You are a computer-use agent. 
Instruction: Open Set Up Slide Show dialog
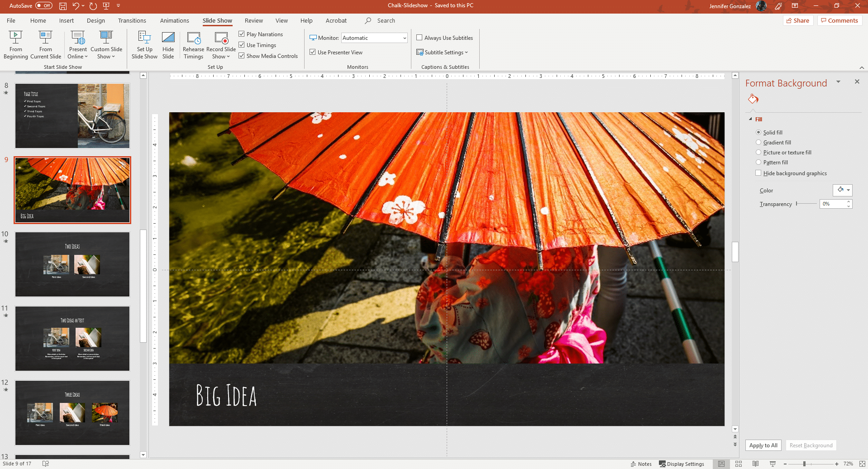point(144,45)
